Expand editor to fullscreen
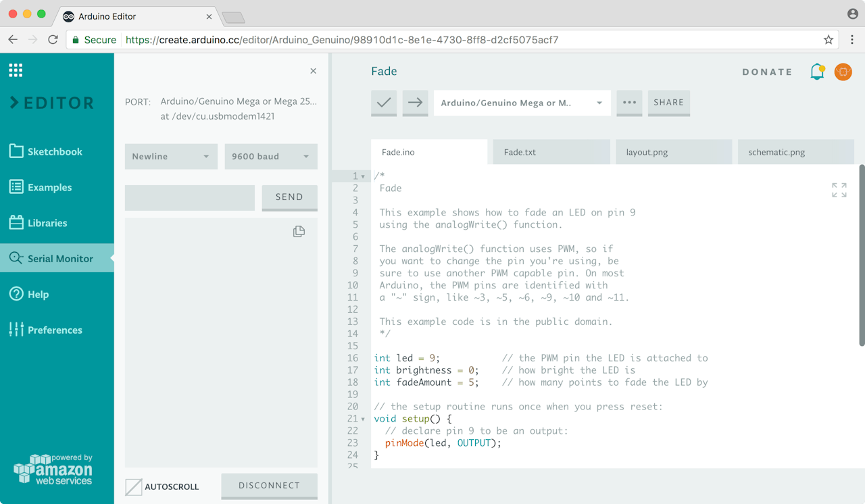This screenshot has height=504, width=865. [839, 191]
